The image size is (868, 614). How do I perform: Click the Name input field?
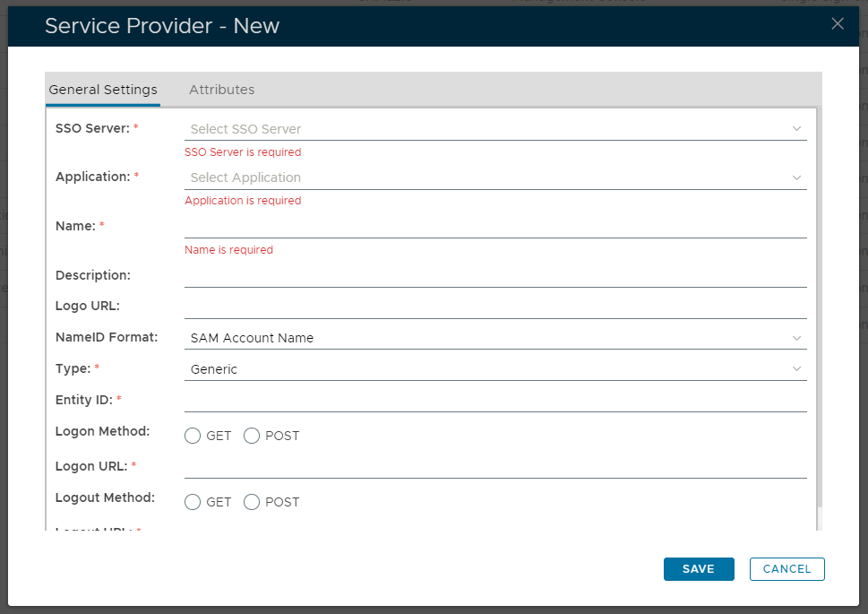coord(494,227)
